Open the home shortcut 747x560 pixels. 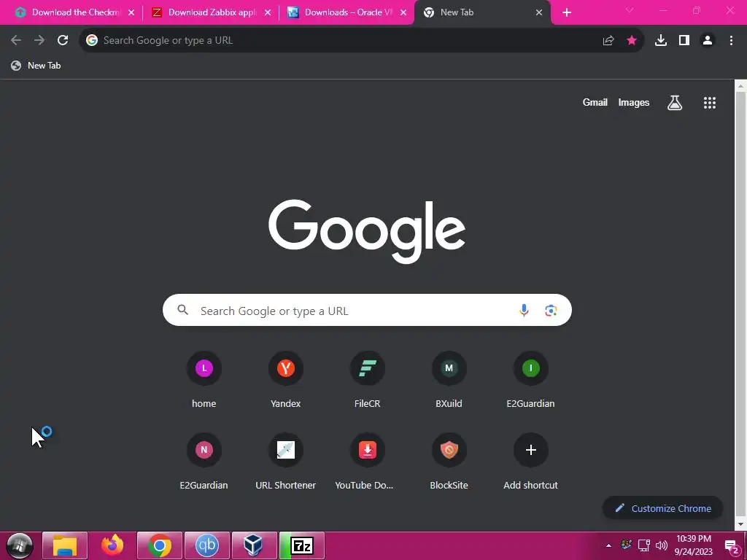click(x=204, y=380)
